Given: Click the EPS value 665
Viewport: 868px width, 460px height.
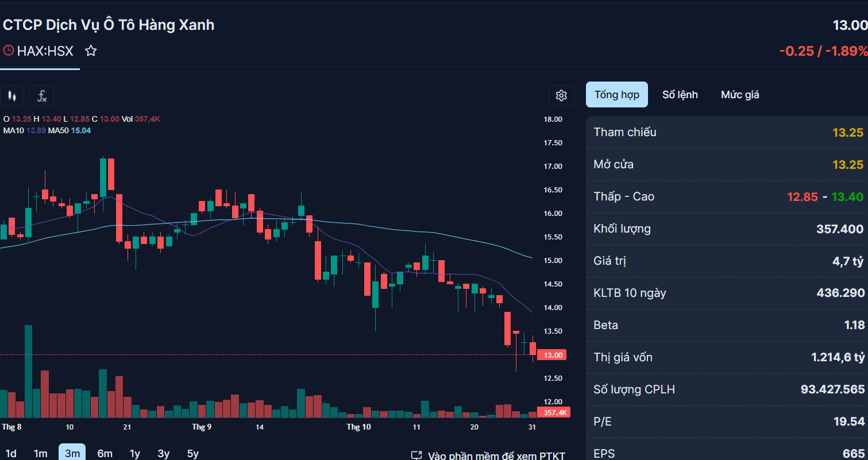Looking at the screenshot, I should point(854,454).
